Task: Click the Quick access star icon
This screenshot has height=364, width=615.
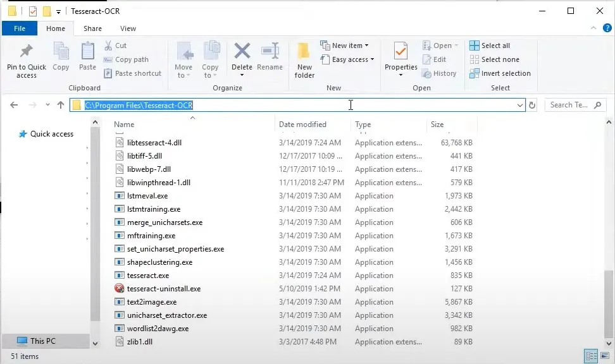Action: coord(23,134)
